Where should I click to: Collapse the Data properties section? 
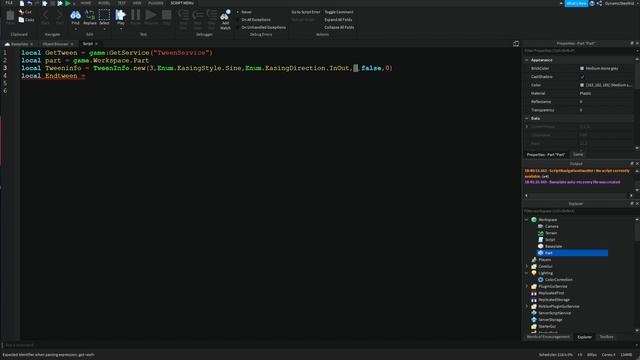pos(527,118)
